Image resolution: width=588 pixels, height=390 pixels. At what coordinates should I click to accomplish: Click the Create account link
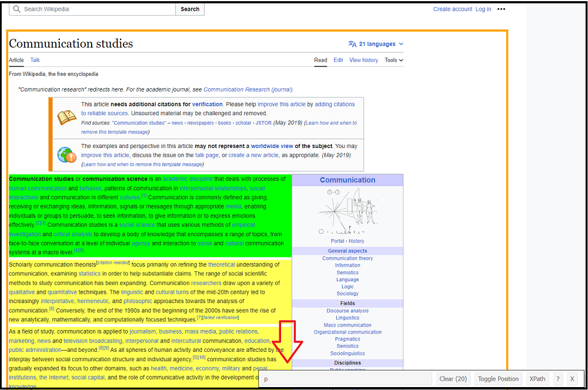tap(452, 9)
